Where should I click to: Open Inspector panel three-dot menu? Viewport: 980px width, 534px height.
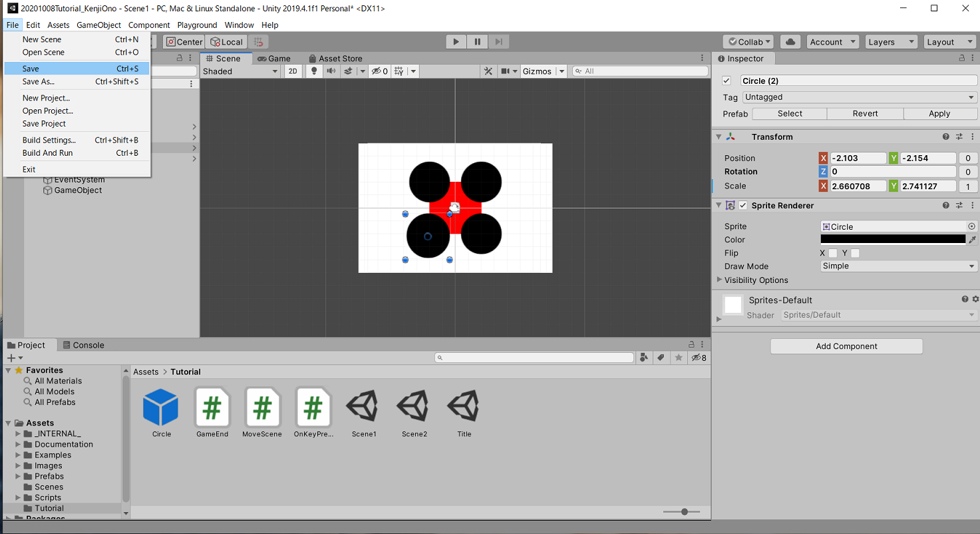[x=971, y=59]
